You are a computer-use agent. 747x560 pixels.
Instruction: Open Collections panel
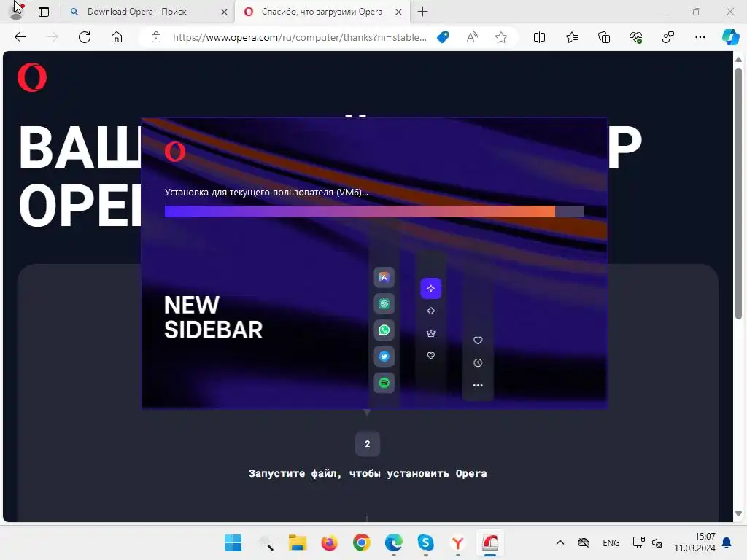click(x=603, y=37)
